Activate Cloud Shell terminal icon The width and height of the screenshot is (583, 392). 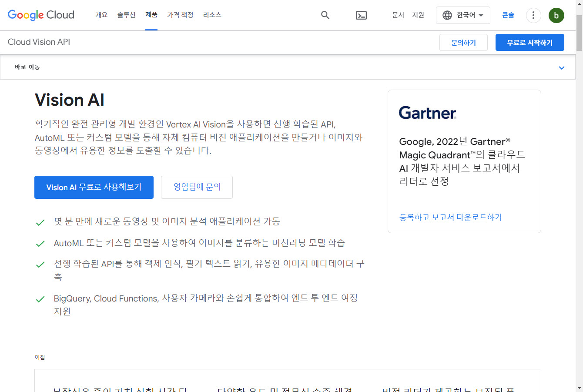(361, 15)
